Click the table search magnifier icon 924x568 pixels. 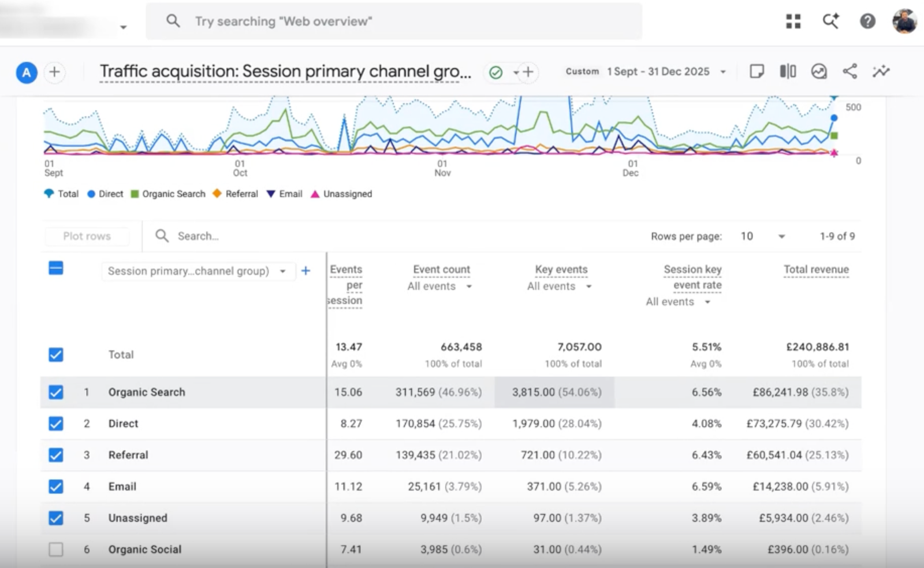162,236
